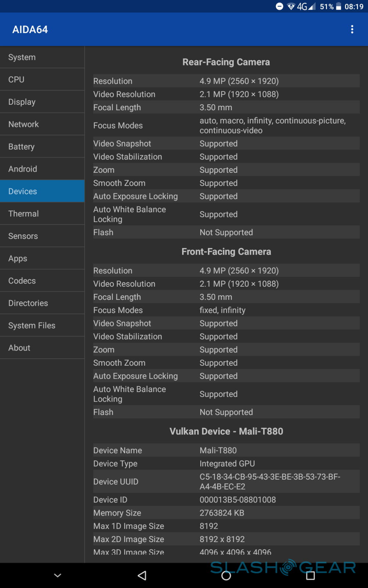Open the Sensors list

click(42, 236)
